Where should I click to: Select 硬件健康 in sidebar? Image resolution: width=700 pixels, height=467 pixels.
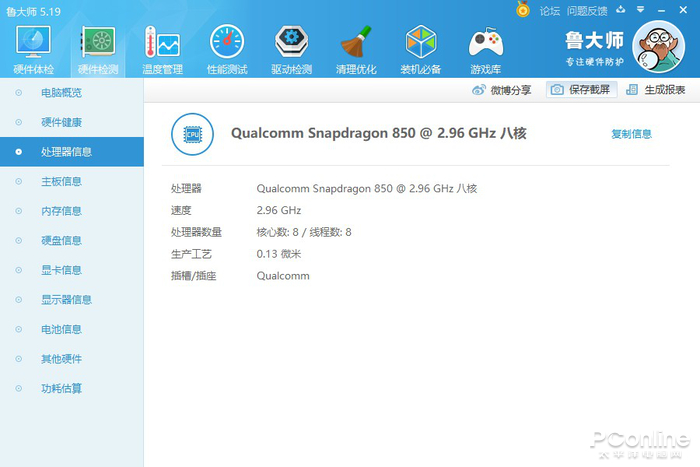pyautogui.click(x=72, y=122)
